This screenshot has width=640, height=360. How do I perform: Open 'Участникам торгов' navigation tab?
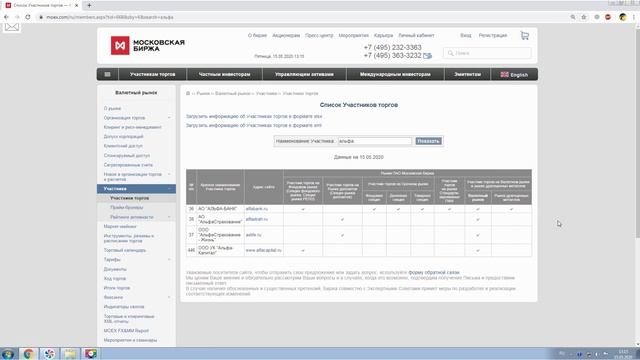152,74
